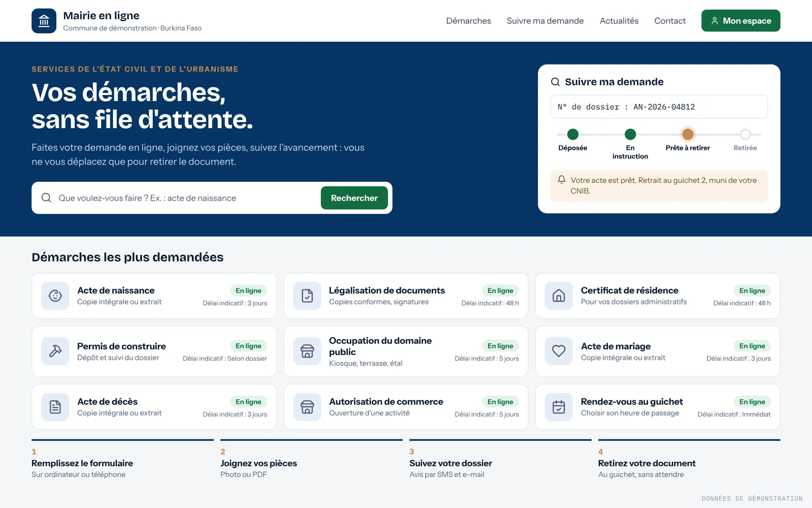This screenshot has width=812, height=508.
Task: Click the Mairie en ligne building logo
Action: click(x=44, y=21)
